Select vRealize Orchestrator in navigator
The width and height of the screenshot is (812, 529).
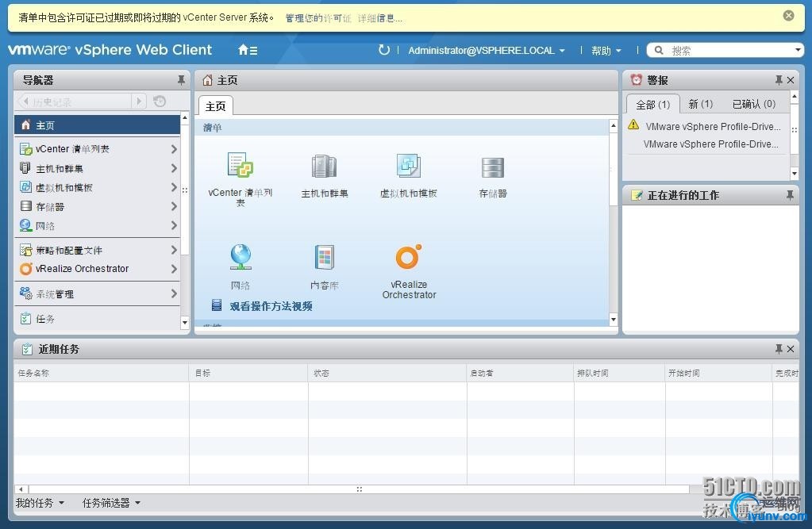point(98,269)
